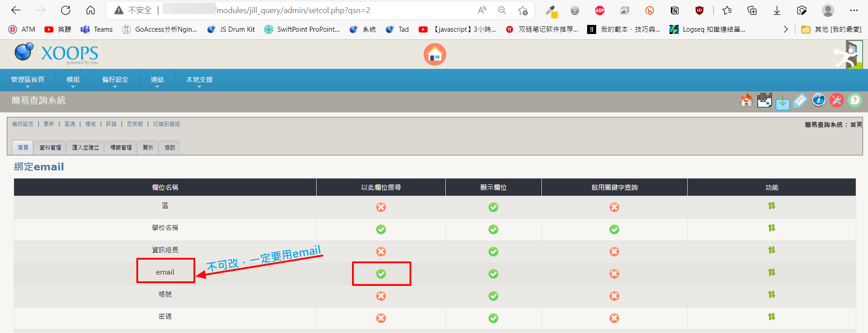The image size is (868, 333).
Task: Open the 偏好設定 dropdown in blue navbar
Action: [x=115, y=80]
